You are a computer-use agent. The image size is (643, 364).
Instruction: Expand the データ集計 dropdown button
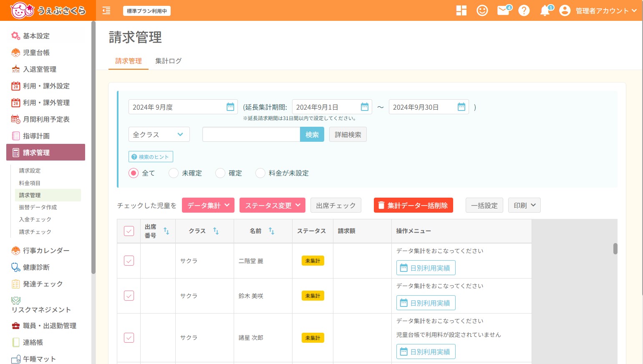point(208,205)
